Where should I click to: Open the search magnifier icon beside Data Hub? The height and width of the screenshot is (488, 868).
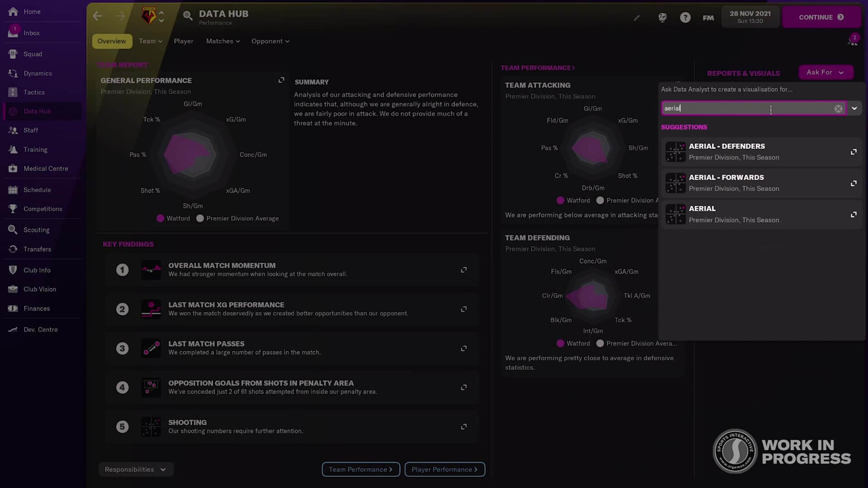(x=187, y=16)
